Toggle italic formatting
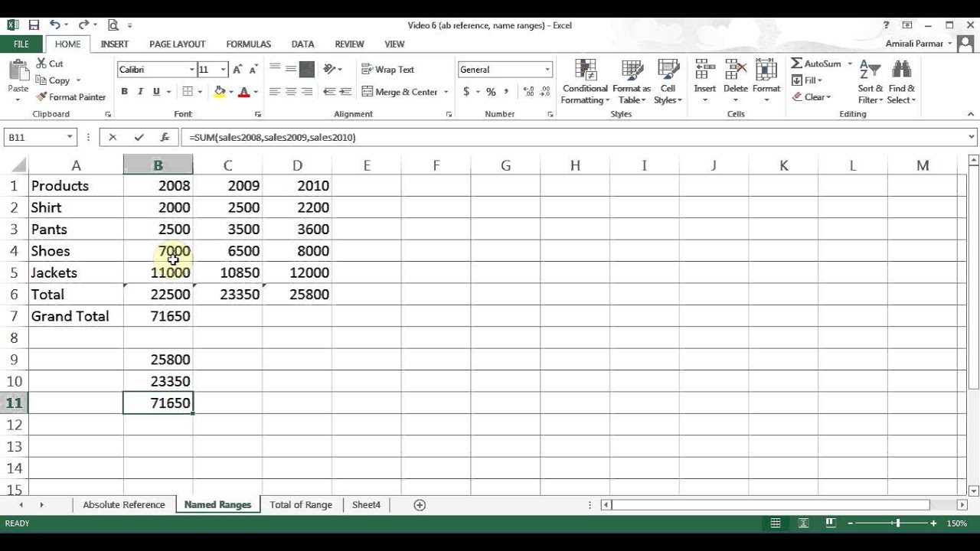This screenshot has width=980, height=551. tap(140, 92)
